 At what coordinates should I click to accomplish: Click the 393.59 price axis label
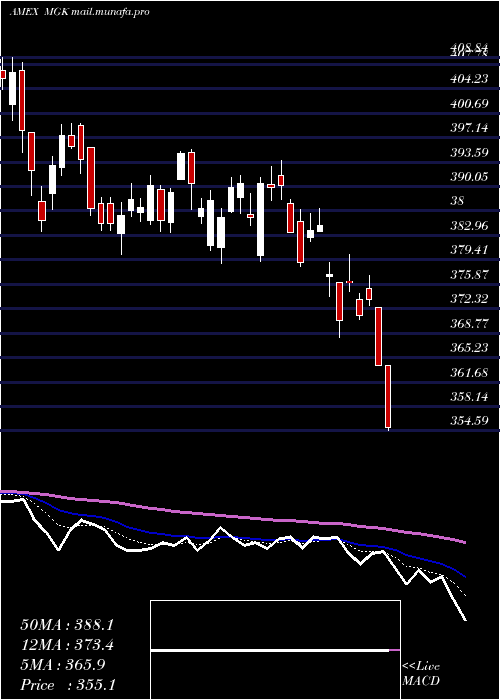[469, 153]
